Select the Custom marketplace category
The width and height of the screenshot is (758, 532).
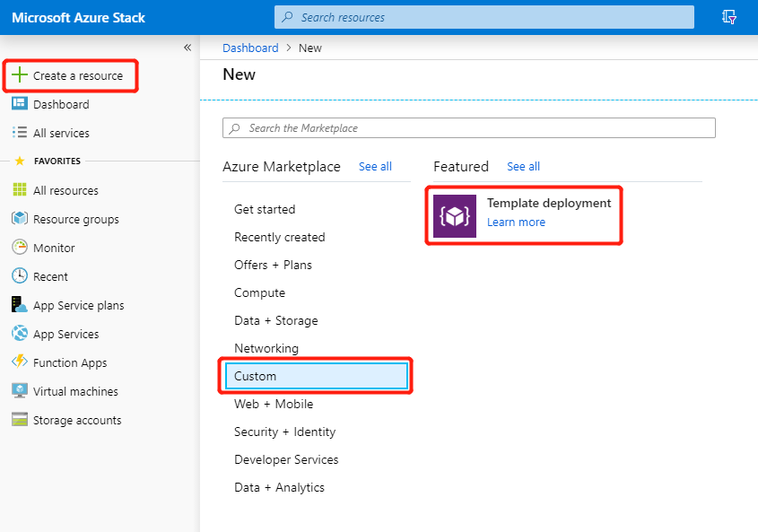(x=254, y=376)
